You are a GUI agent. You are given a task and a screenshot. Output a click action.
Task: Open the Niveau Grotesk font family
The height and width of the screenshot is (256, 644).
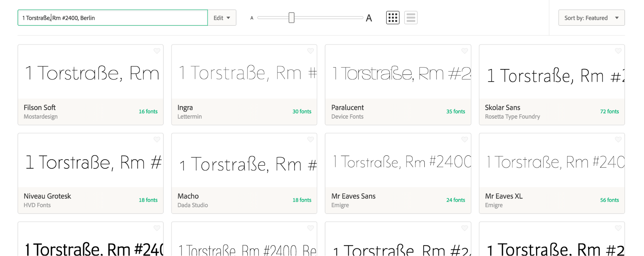(47, 196)
